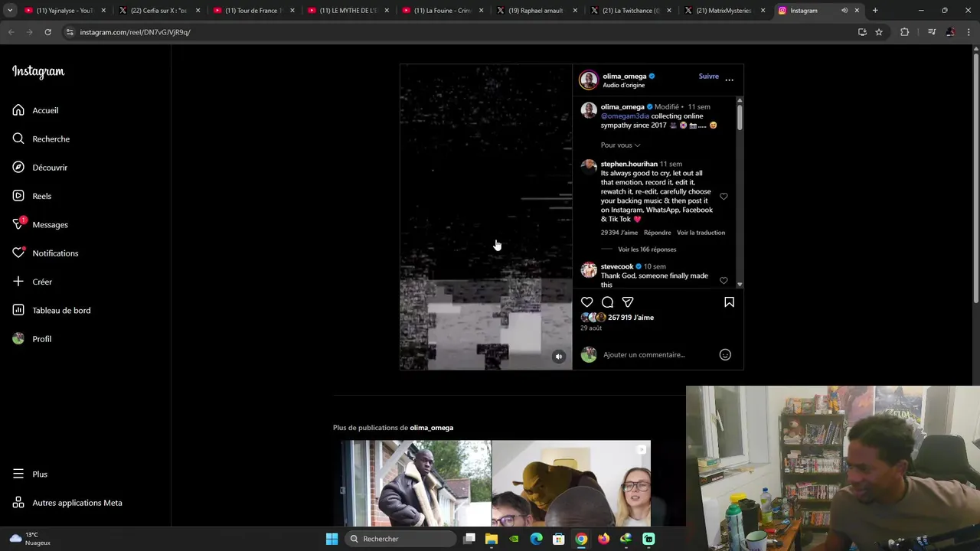The width and height of the screenshot is (980, 551).
Task: Like the reel with the heart icon
Action: [x=586, y=302]
